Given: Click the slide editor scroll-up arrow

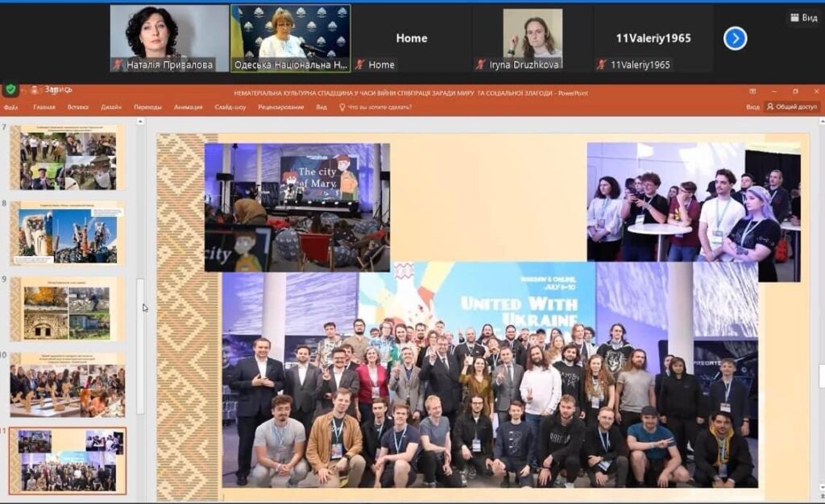Looking at the screenshot, I should [x=822, y=122].
